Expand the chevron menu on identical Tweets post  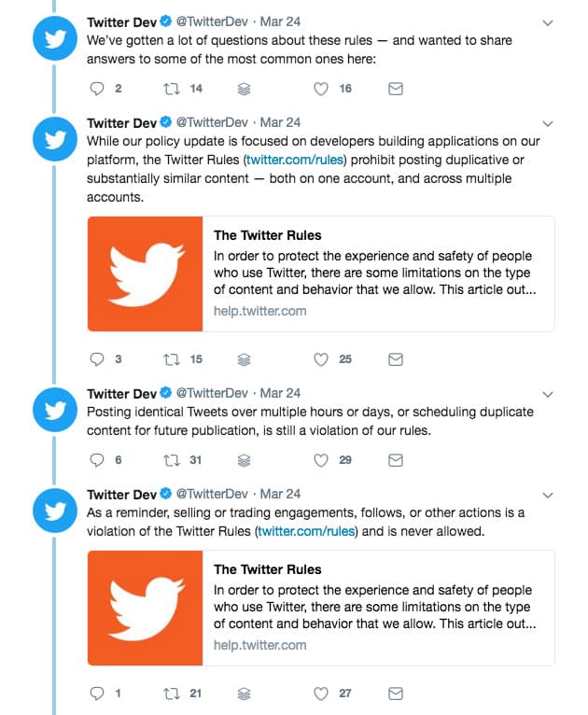tap(548, 394)
